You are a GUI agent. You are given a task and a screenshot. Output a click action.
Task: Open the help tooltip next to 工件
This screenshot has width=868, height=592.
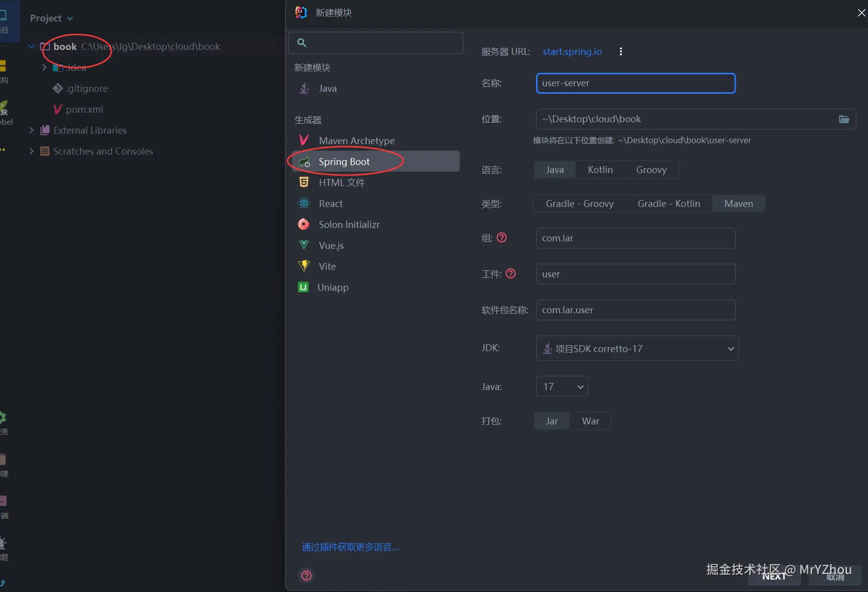[511, 273]
